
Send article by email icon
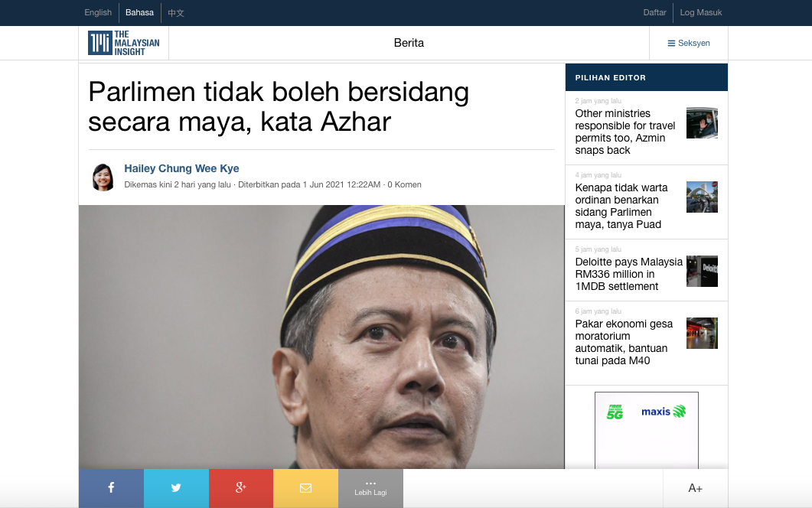pos(305,488)
